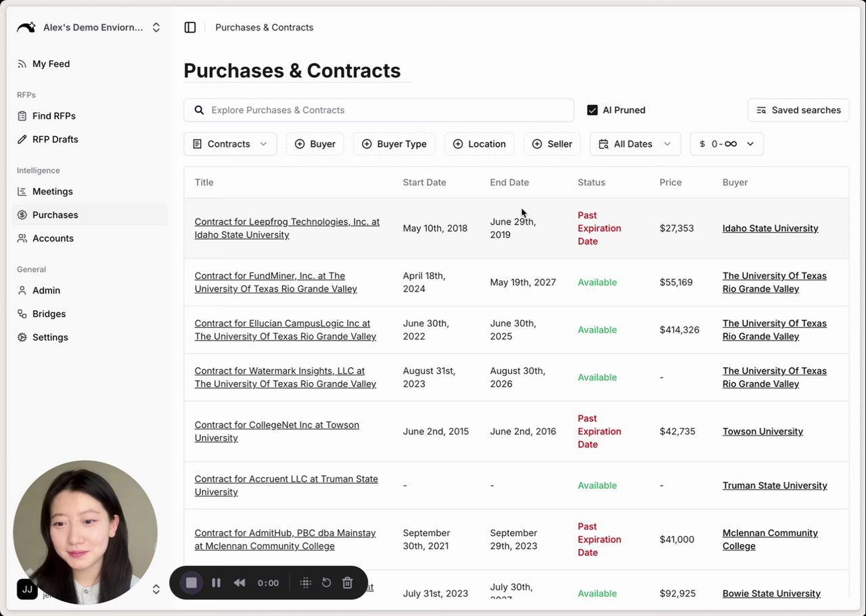Add a Location filter

click(x=479, y=144)
